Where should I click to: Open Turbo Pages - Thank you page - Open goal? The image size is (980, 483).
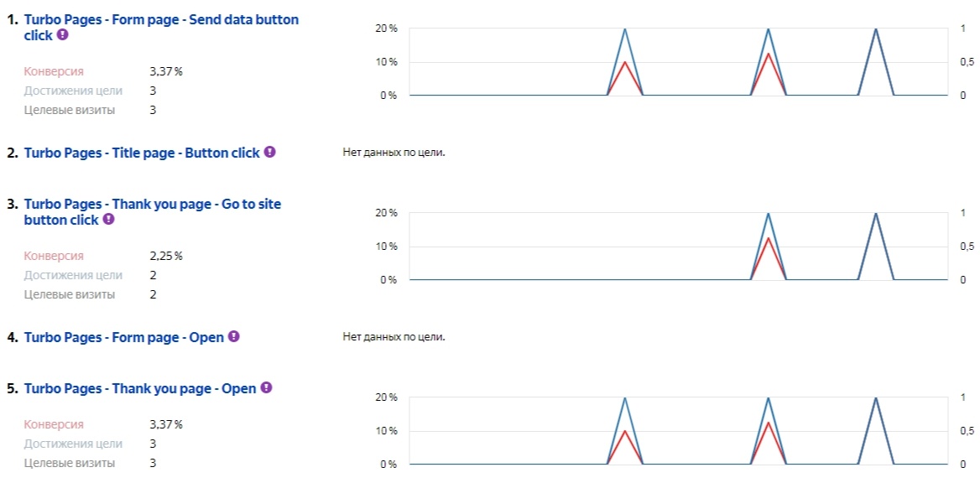pyautogui.click(x=140, y=388)
